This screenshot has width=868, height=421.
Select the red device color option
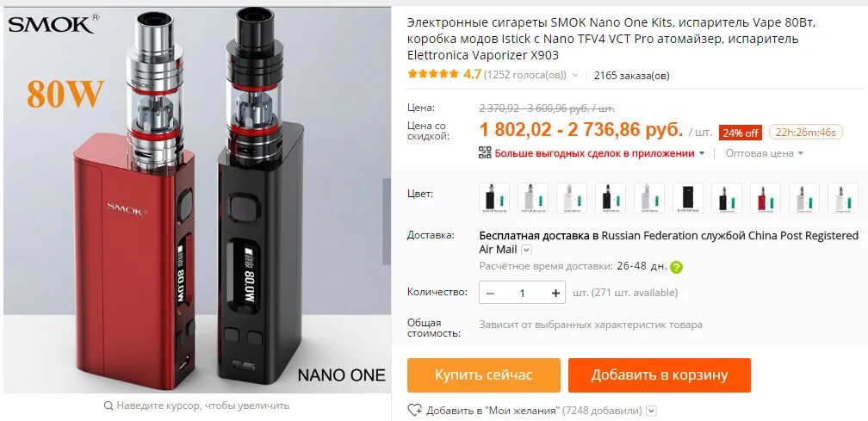(765, 198)
